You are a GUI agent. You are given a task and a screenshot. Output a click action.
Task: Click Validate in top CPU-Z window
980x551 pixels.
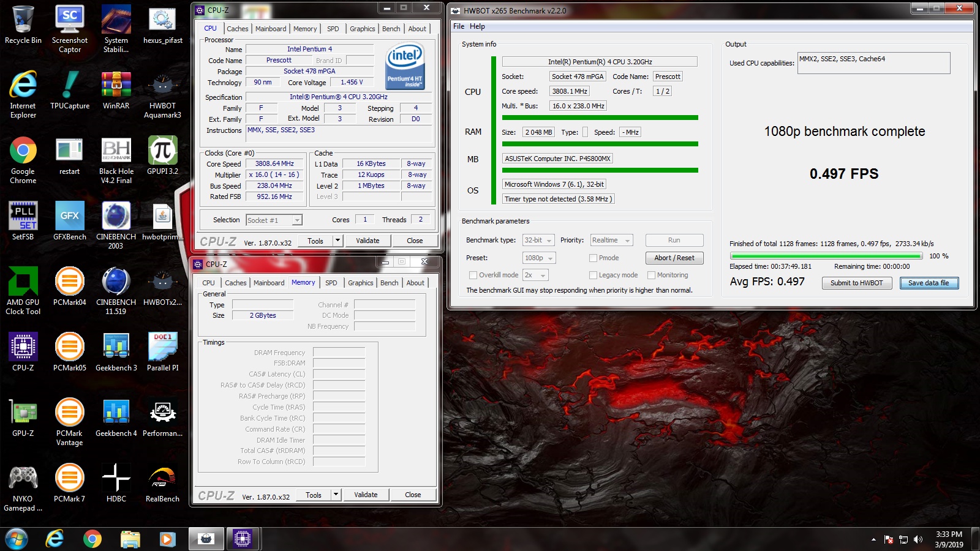coord(367,241)
